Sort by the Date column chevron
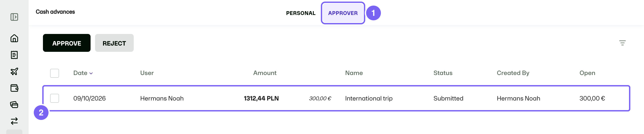This screenshot has width=644, height=134. (91, 73)
